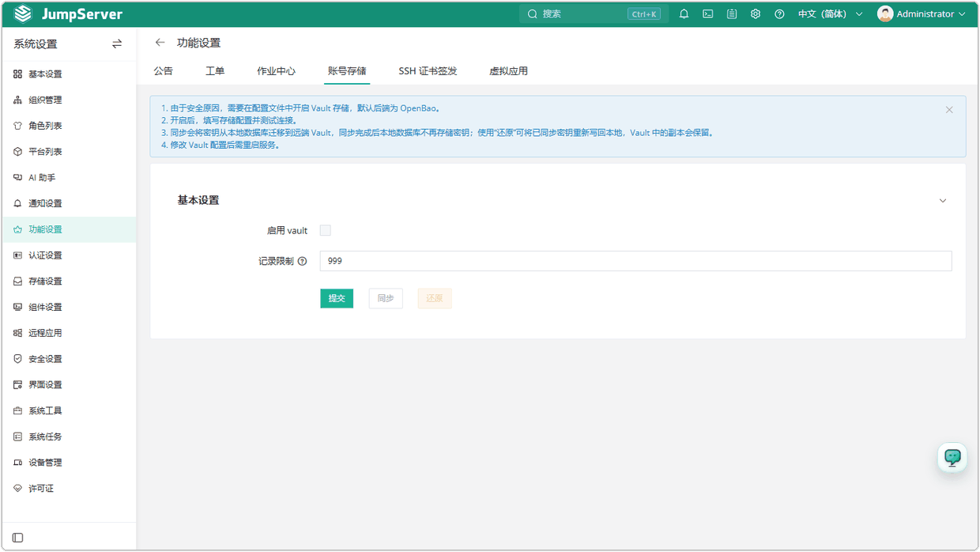Image resolution: width=980 pixels, height=552 pixels.
Task: Open the Administrator user dropdown
Action: click(x=922, y=14)
